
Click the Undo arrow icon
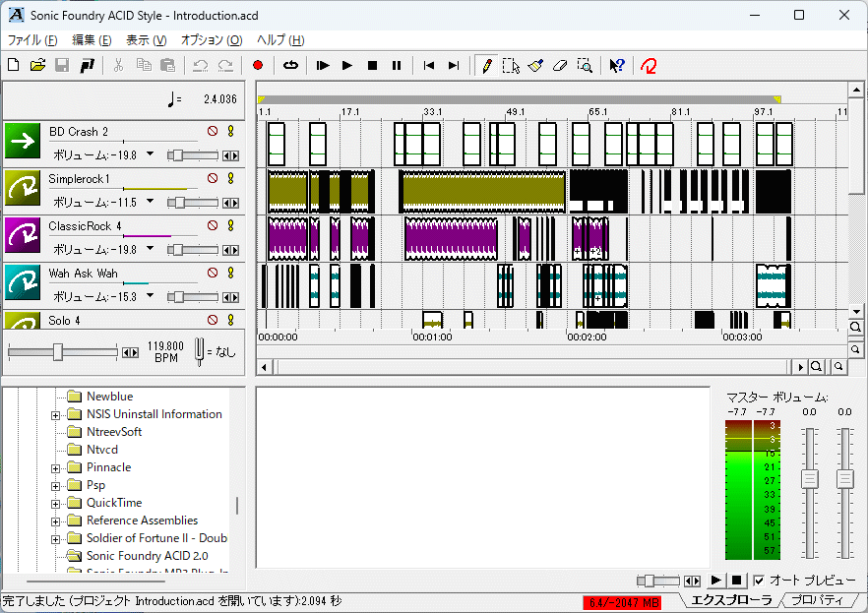200,65
